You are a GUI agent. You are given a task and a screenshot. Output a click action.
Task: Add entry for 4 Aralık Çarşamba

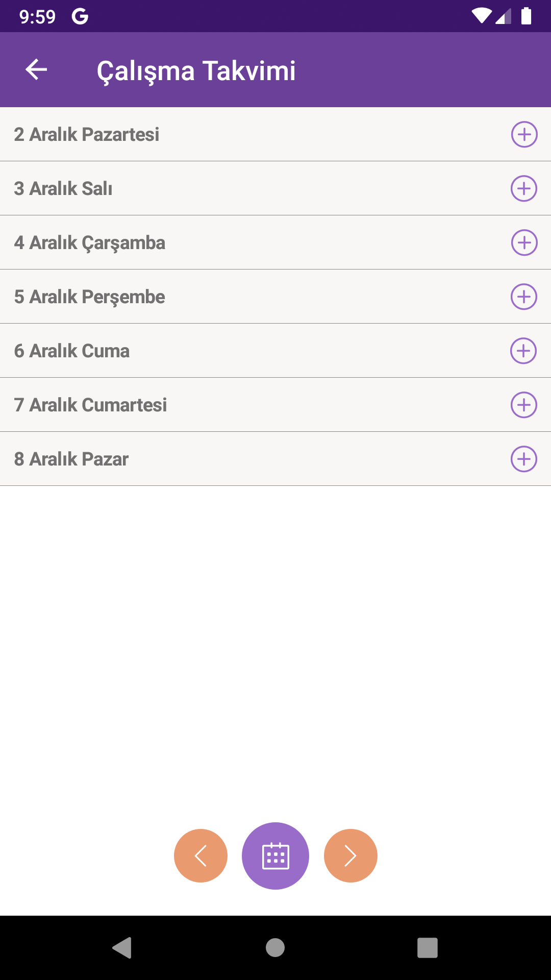point(524,242)
